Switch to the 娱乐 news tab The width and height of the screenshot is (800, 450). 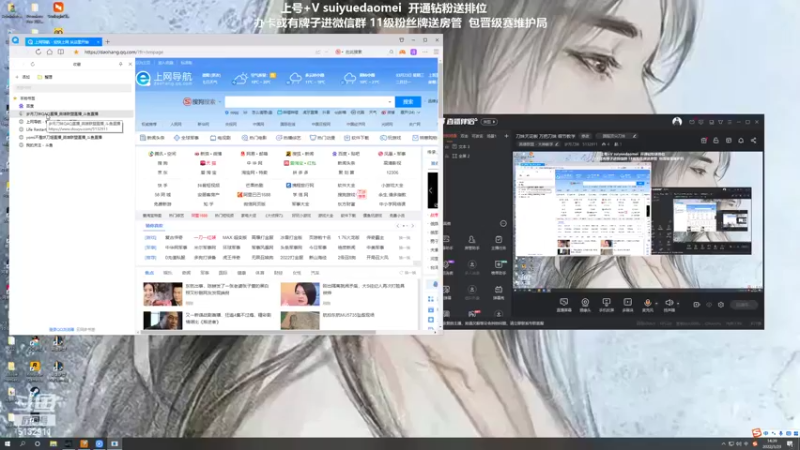point(167,273)
